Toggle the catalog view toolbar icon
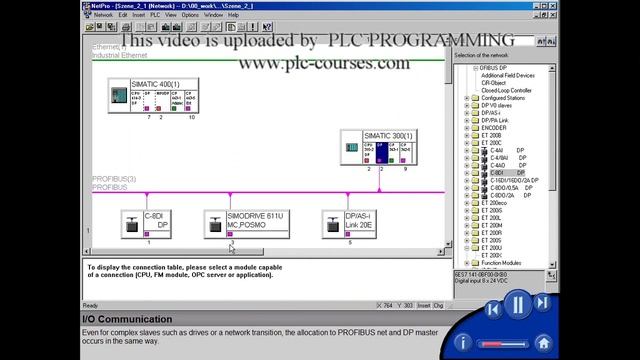Viewport: 640px width, 360px height. click(x=231, y=27)
